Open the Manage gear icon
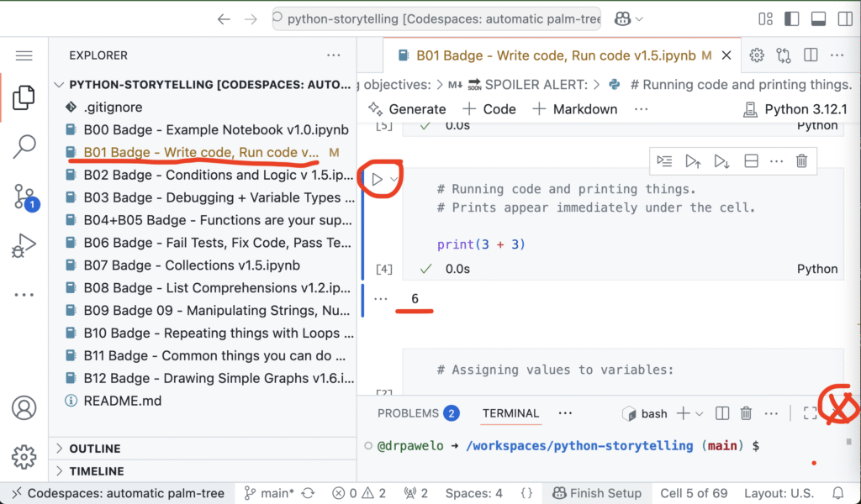 click(24, 457)
